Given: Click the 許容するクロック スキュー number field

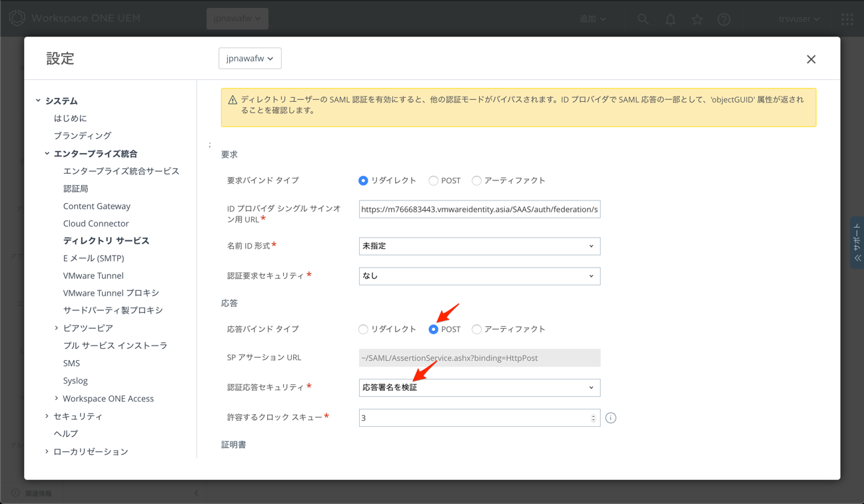Looking at the screenshot, I should 480,418.
